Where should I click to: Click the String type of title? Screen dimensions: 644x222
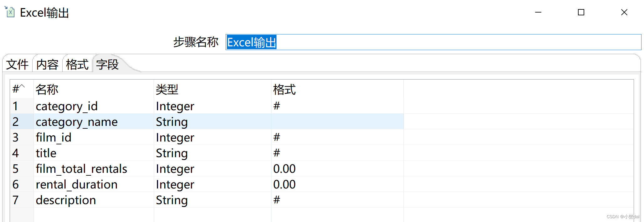212,153
